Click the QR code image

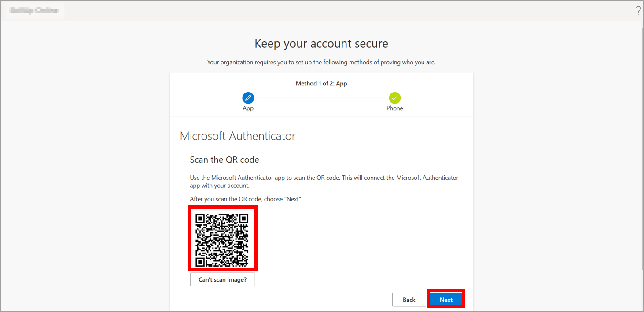pyautogui.click(x=222, y=240)
